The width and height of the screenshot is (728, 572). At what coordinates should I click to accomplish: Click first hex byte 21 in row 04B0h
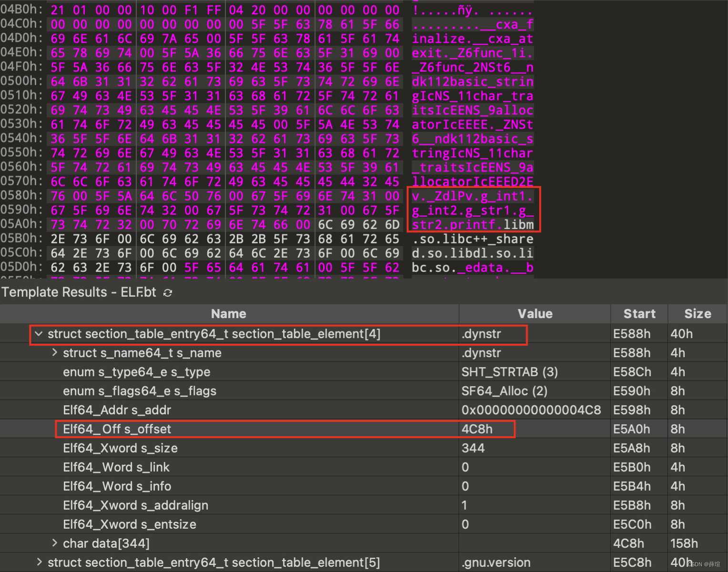[x=58, y=10]
